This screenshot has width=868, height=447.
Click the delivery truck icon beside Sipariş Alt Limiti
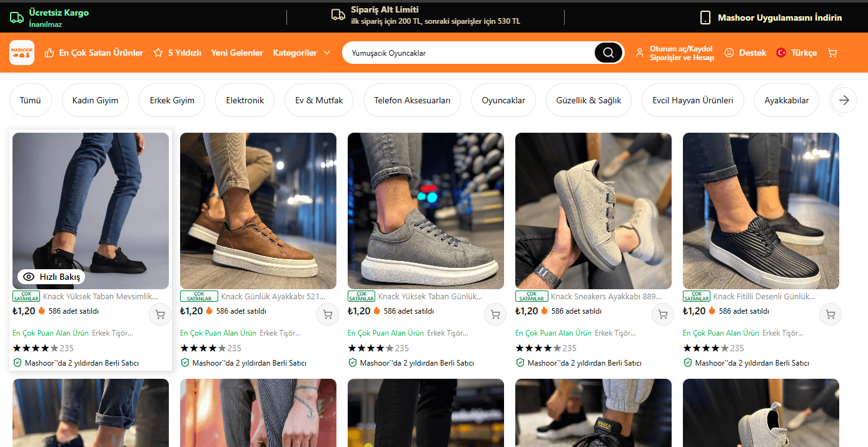point(338,14)
